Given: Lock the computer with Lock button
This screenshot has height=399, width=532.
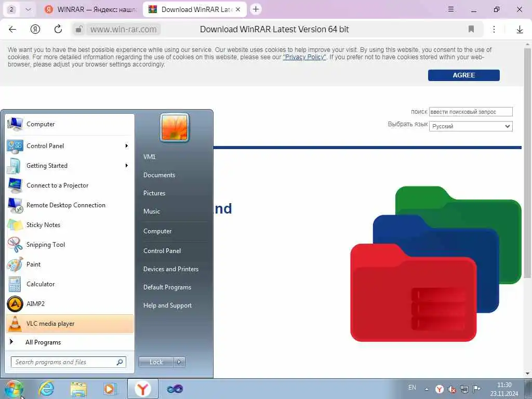Looking at the screenshot, I should pyautogui.click(x=156, y=362).
